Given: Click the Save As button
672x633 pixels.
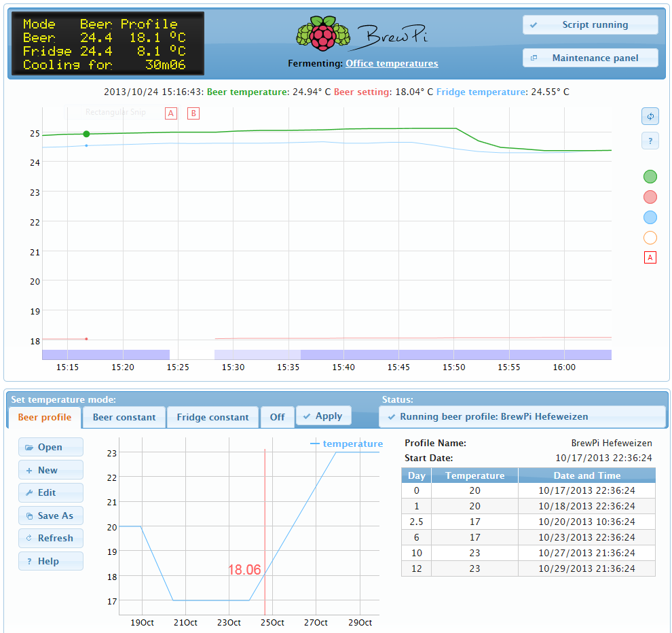Looking at the screenshot, I should click(51, 516).
